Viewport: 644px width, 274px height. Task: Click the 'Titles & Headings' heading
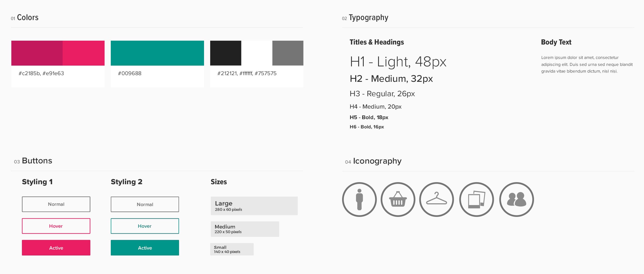click(377, 42)
